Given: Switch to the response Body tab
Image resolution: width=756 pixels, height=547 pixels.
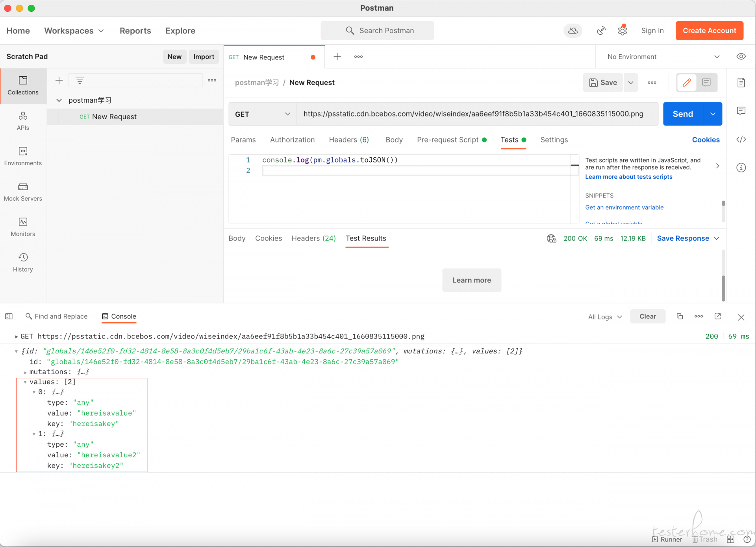Looking at the screenshot, I should (237, 238).
